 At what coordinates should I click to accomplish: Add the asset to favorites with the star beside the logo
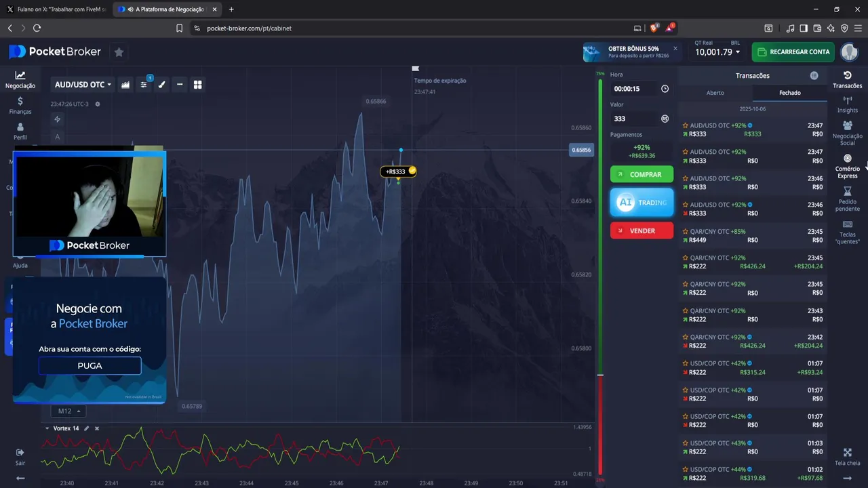pyautogui.click(x=119, y=52)
